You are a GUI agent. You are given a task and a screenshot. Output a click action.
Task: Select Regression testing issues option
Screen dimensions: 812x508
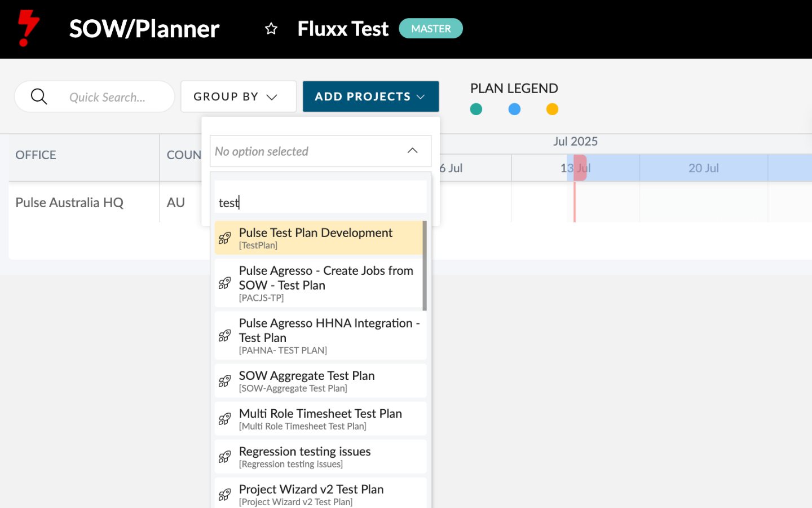(320, 456)
